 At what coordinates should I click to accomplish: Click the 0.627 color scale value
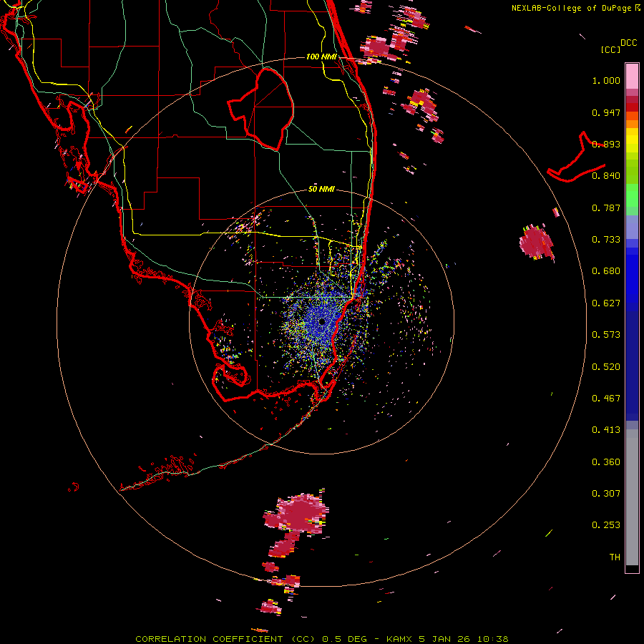pos(606,303)
